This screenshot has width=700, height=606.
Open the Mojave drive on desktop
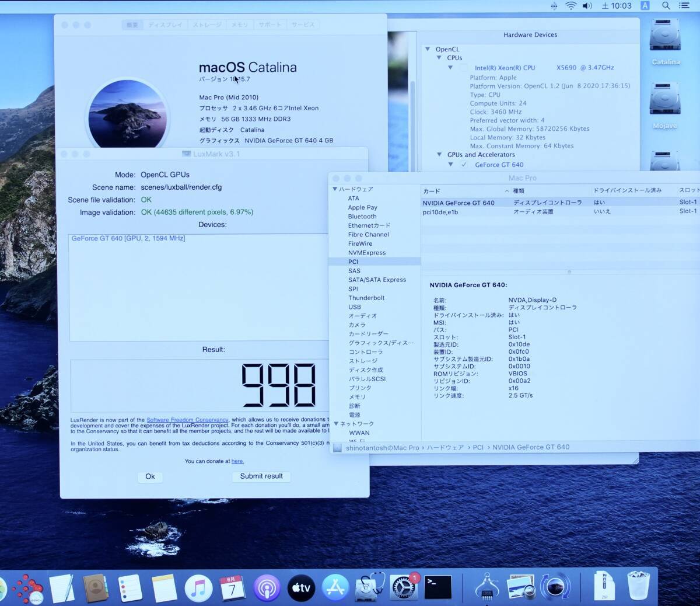pyautogui.click(x=665, y=106)
